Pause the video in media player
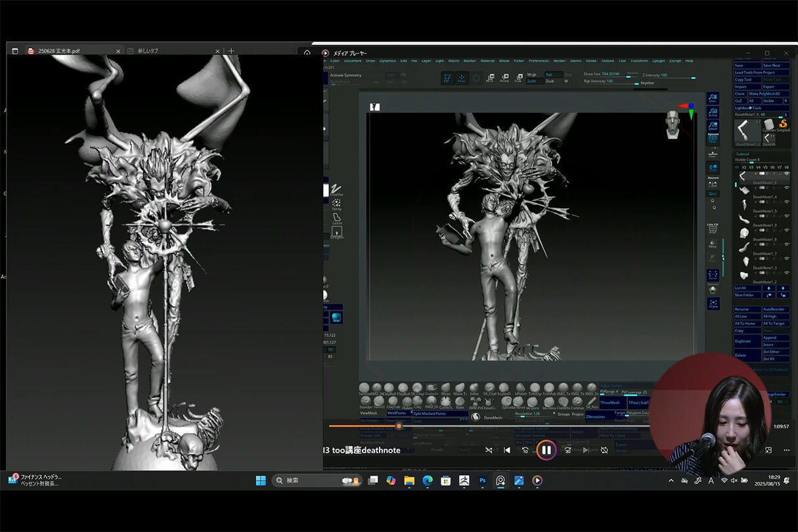798x532 pixels. pyautogui.click(x=546, y=450)
